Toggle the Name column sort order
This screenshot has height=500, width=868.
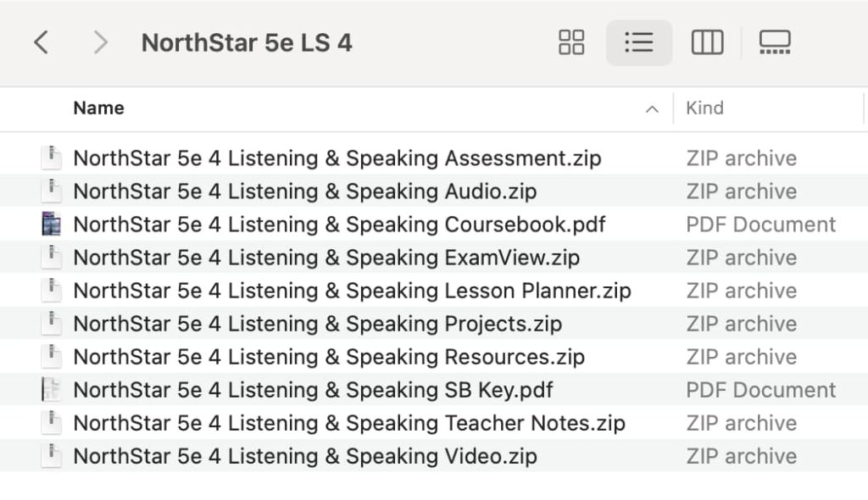click(x=98, y=108)
